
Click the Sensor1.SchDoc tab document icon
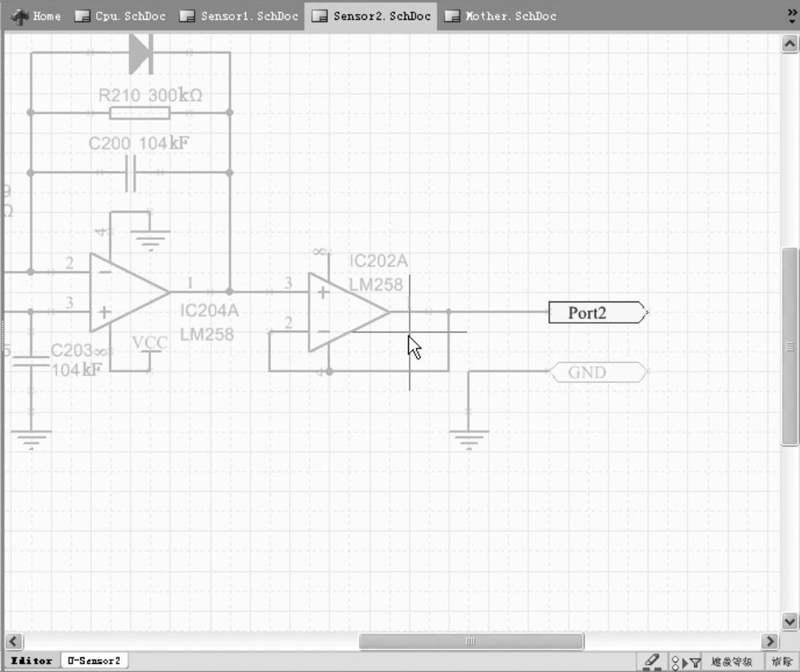(x=187, y=16)
